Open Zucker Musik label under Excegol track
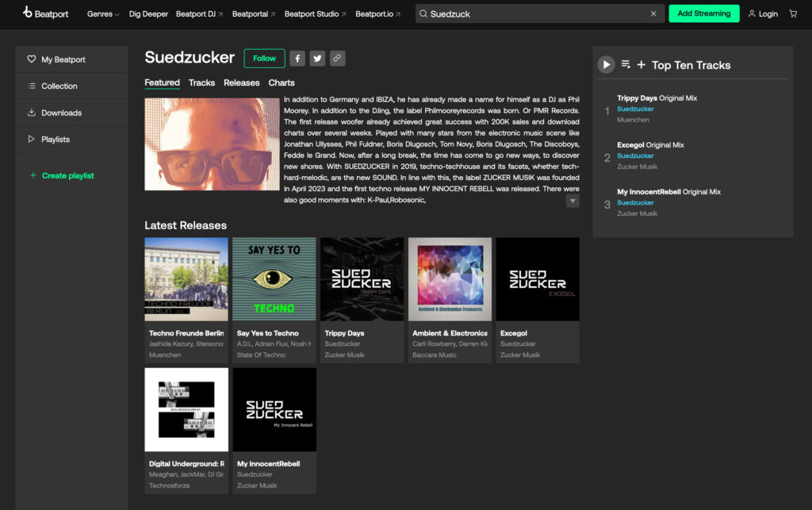Screen dimensions: 812x510 click(x=637, y=167)
